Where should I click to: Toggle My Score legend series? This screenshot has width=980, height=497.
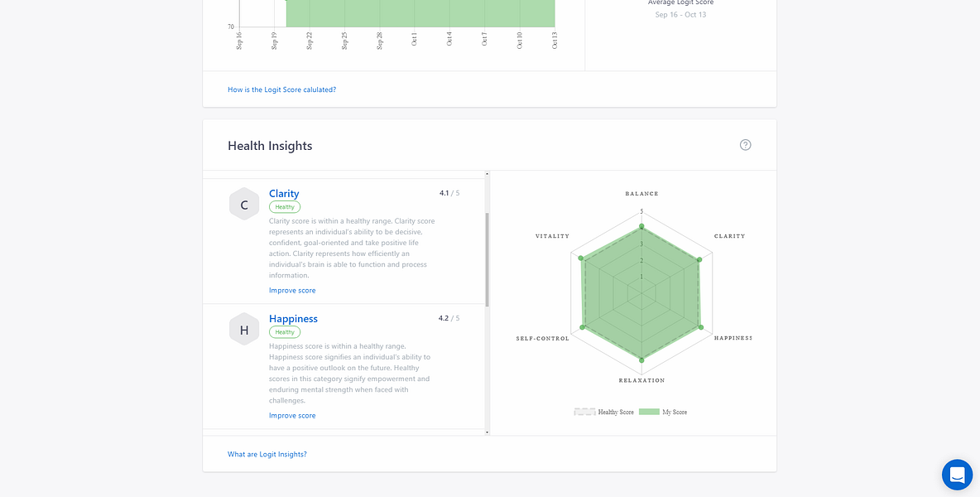click(x=663, y=412)
